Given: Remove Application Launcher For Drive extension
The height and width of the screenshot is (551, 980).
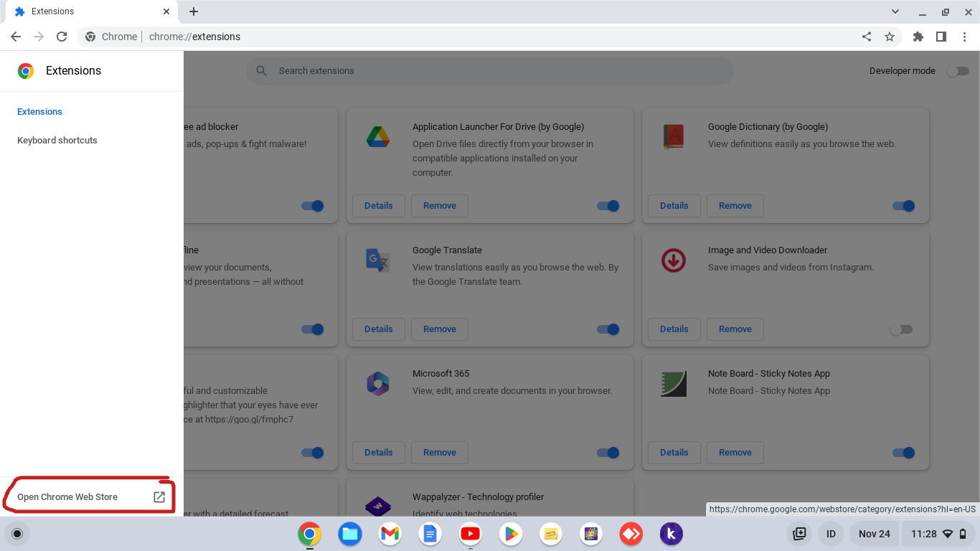Looking at the screenshot, I should pyautogui.click(x=440, y=206).
